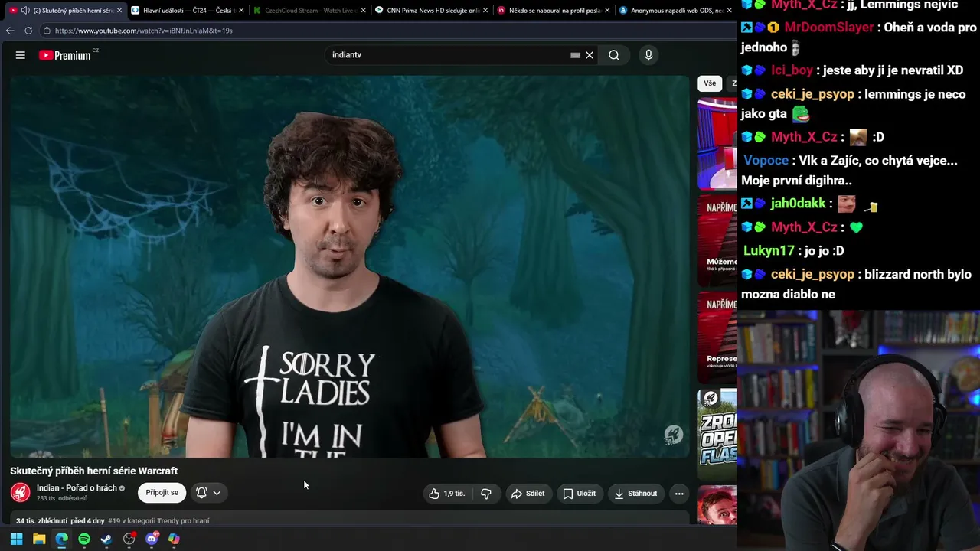Screen dimensions: 980x551
Task: Clear the search field with the X
Action: [590, 55]
